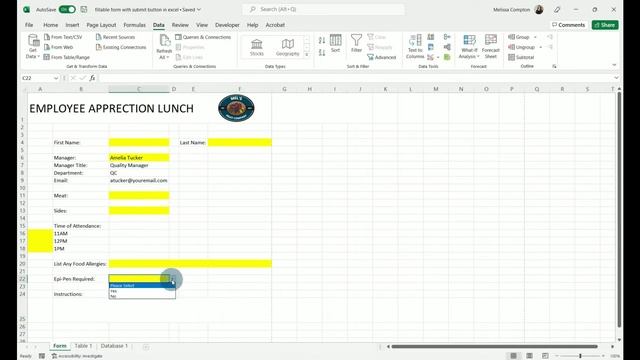640x360 pixels.
Task: Switch to the Home tab
Action: pos(51,25)
